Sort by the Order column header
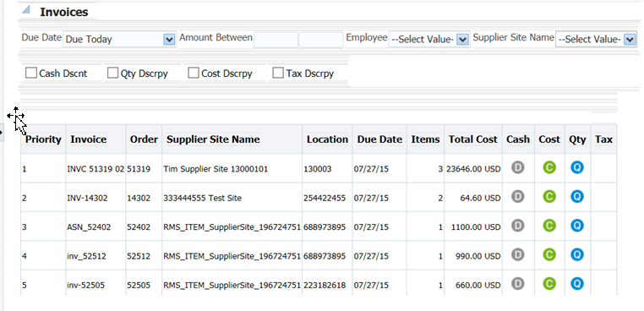 [144, 139]
